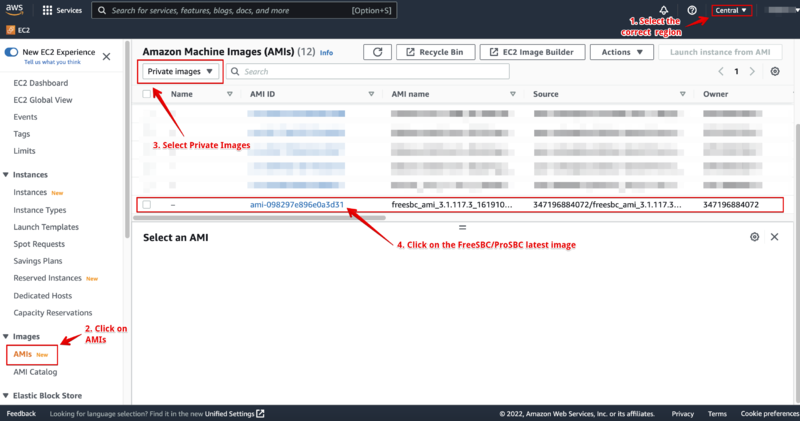Viewport: 800px width, 421px height.
Task: Click page number 1 in pagination
Action: (736, 71)
